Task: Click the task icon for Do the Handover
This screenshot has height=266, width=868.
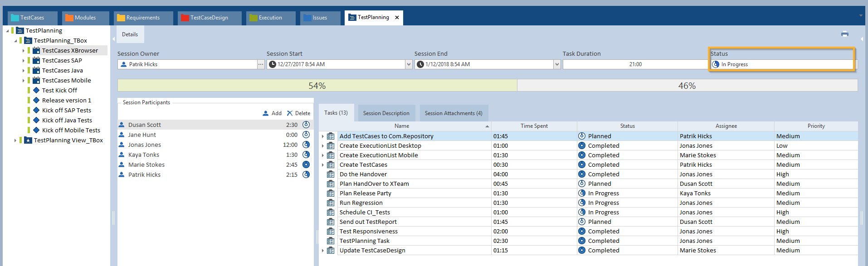Action: click(331, 174)
